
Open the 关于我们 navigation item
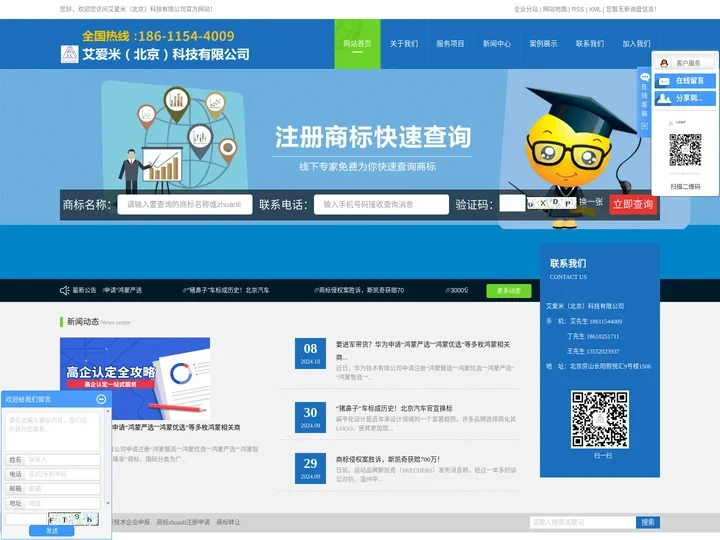404,44
